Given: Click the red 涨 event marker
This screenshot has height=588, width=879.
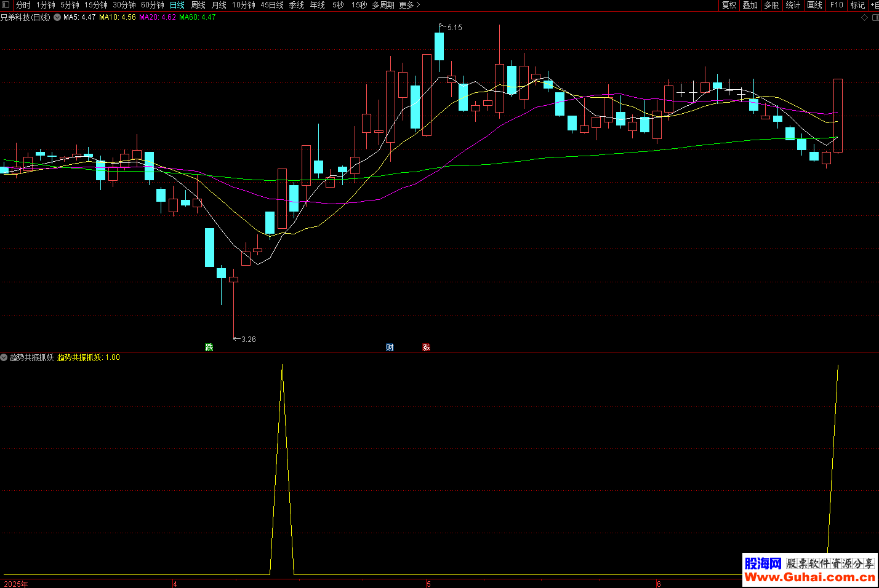Looking at the screenshot, I should (x=426, y=348).
